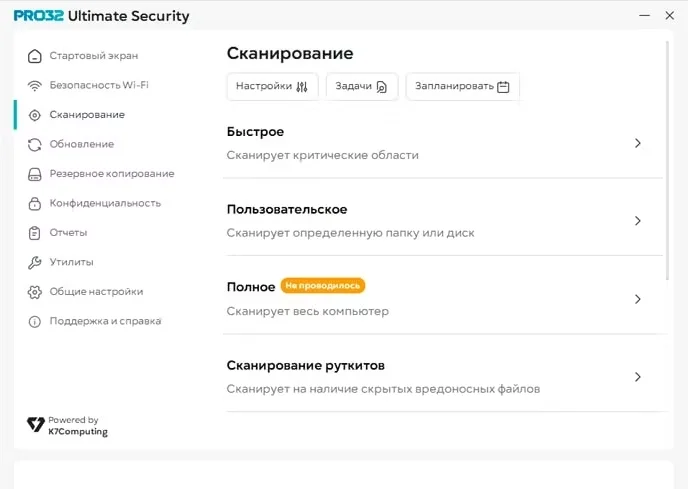The image size is (688, 489).
Task: Expand Сканирование руткитов chevron
Action: pyautogui.click(x=638, y=377)
